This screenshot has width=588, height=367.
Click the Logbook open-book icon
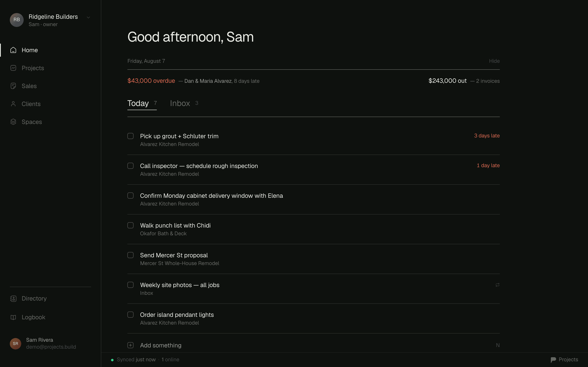pos(13,317)
